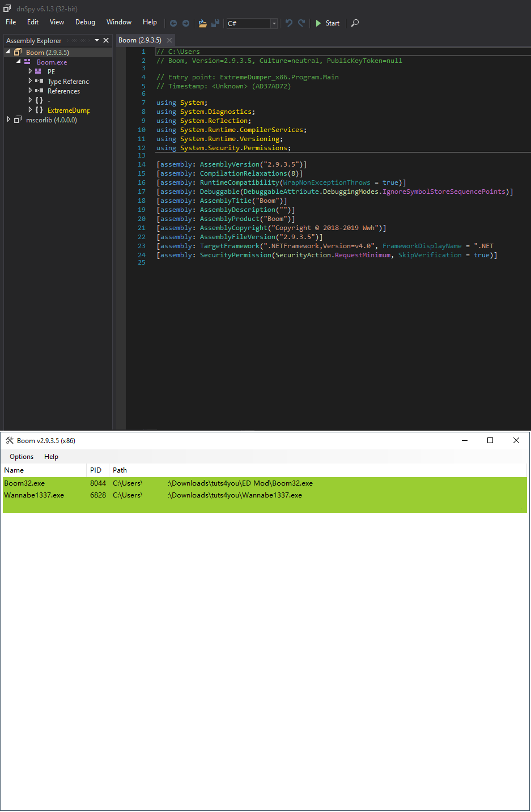Click the 'Timestamp: <Unknown>' comment line

(224, 86)
